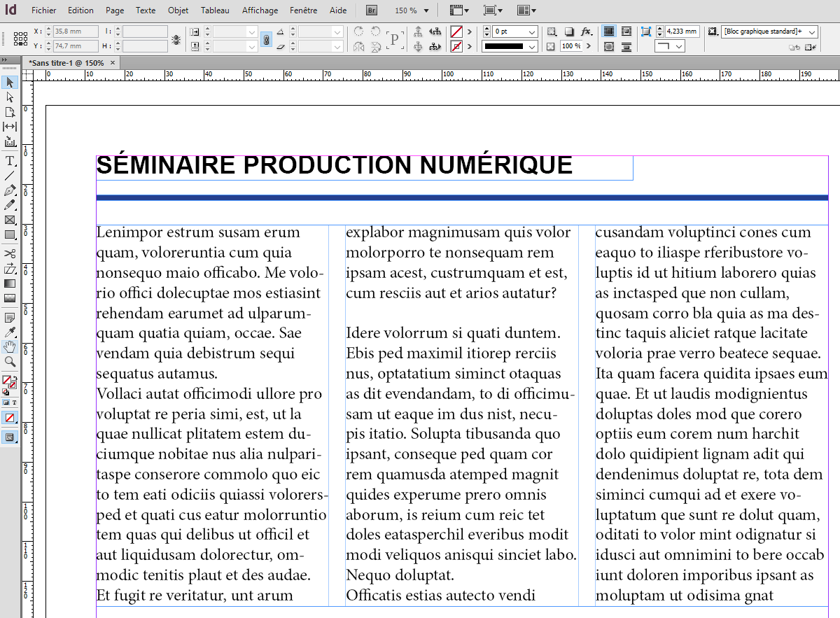
Task: Choose the Eyedropper tool
Action: pyautogui.click(x=10, y=332)
